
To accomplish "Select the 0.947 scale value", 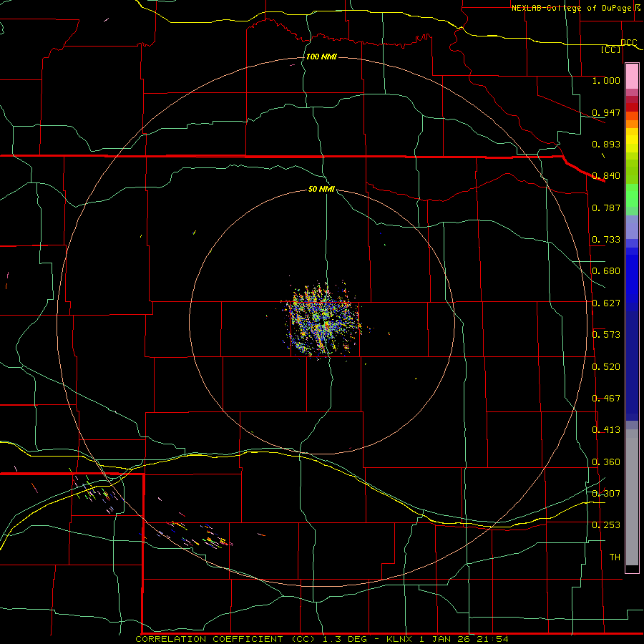I will pyautogui.click(x=606, y=112).
